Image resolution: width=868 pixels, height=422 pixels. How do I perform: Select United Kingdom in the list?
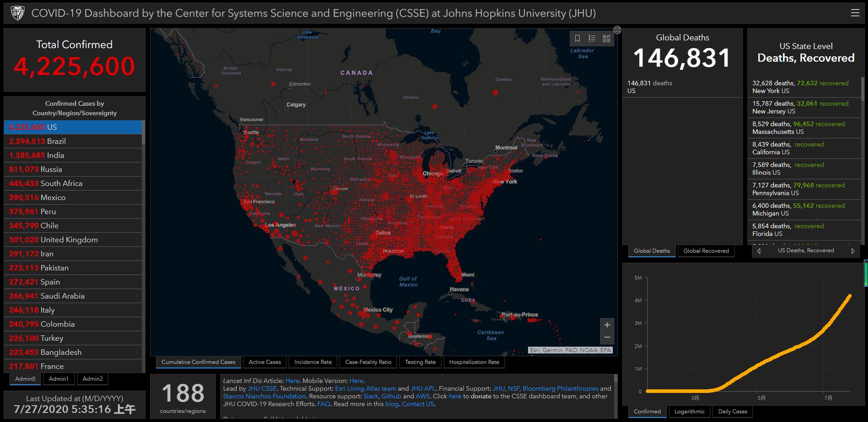click(73, 240)
